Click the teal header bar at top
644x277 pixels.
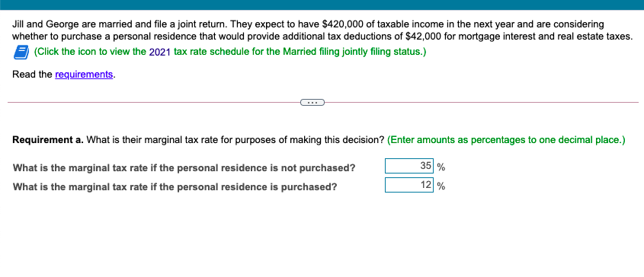[322, 5]
